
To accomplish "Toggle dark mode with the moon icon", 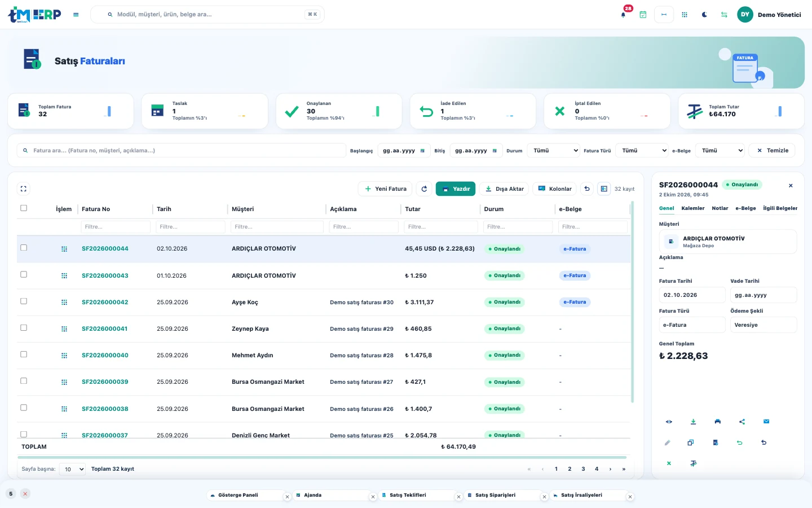I will pyautogui.click(x=704, y=15).
